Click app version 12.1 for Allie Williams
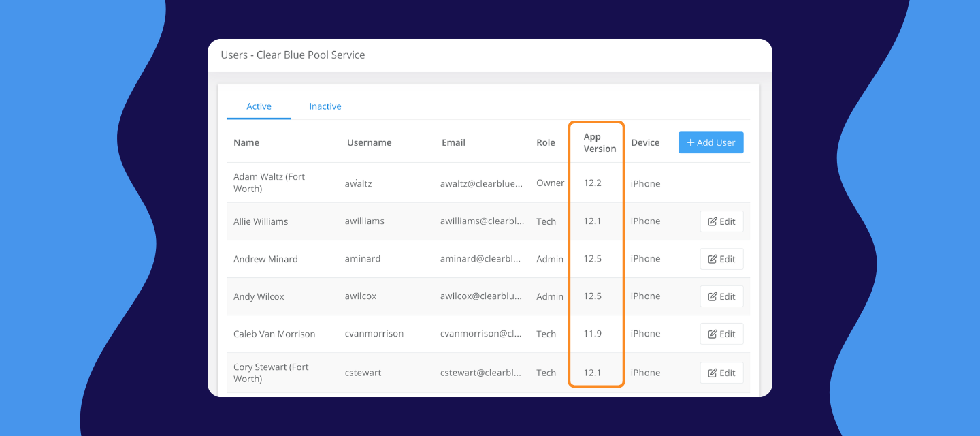 tap(593, 221)
